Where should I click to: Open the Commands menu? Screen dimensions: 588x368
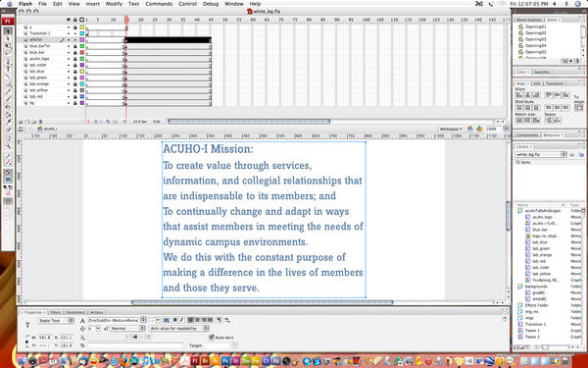[x=159, y=4]
